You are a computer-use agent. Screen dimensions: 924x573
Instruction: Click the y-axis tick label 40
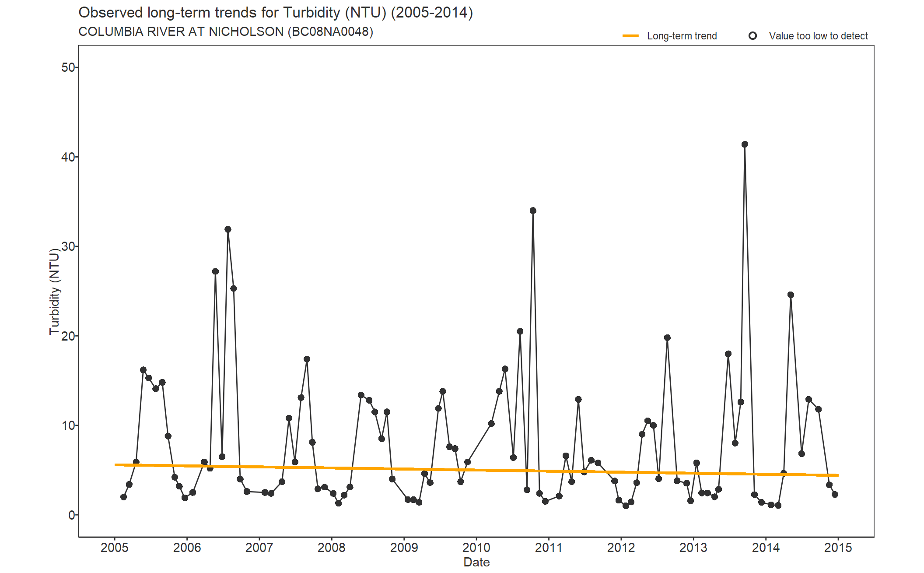(x=68, y=157)
